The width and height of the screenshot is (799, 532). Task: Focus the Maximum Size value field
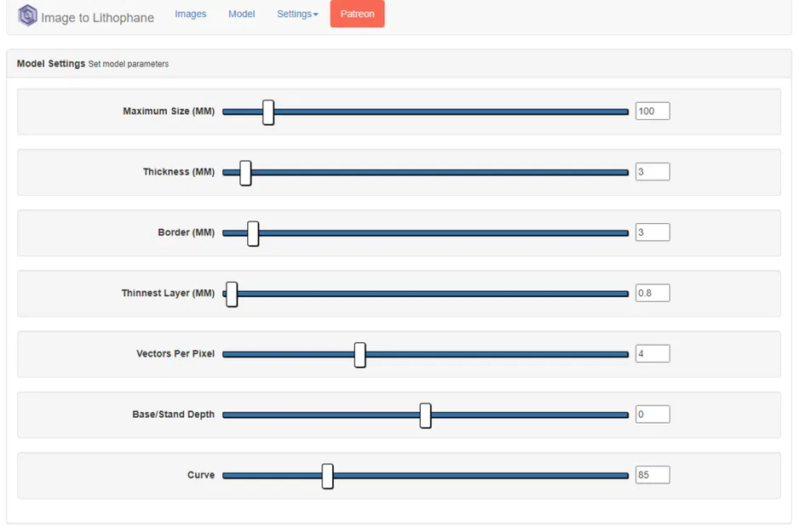pos(652,112)
